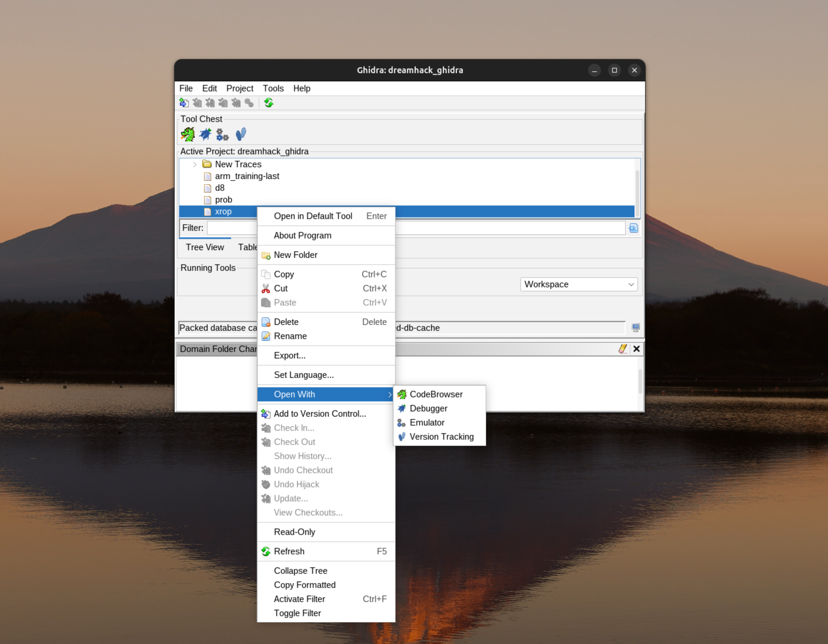Close the Domain Folder console panel

pos(636,349)
